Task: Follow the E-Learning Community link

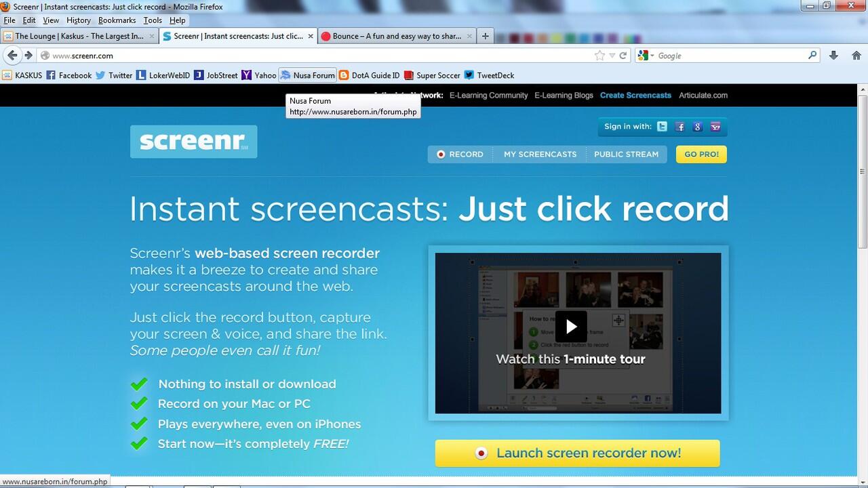Action: [x=488, y=96]
